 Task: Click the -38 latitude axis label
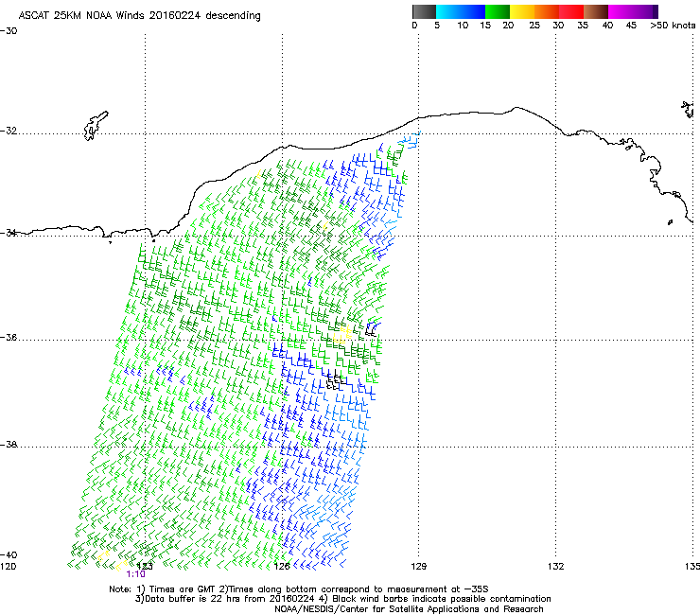[9, 445]
